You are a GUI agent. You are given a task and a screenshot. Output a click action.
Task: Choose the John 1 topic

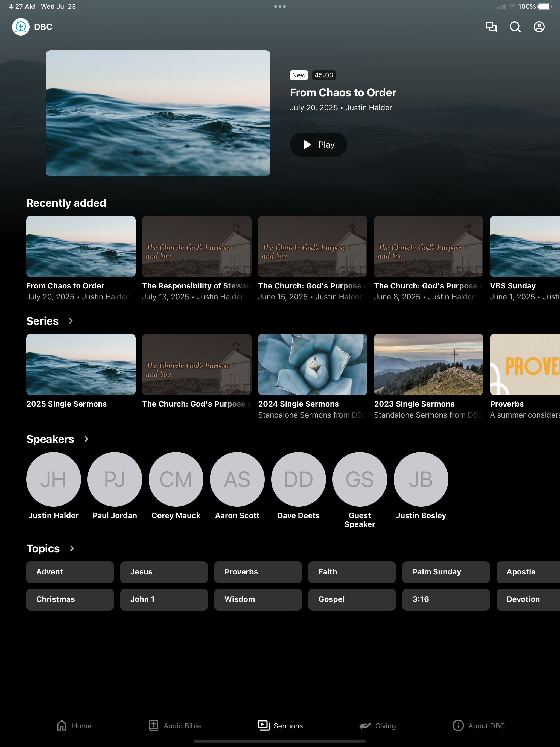point(164,599)
